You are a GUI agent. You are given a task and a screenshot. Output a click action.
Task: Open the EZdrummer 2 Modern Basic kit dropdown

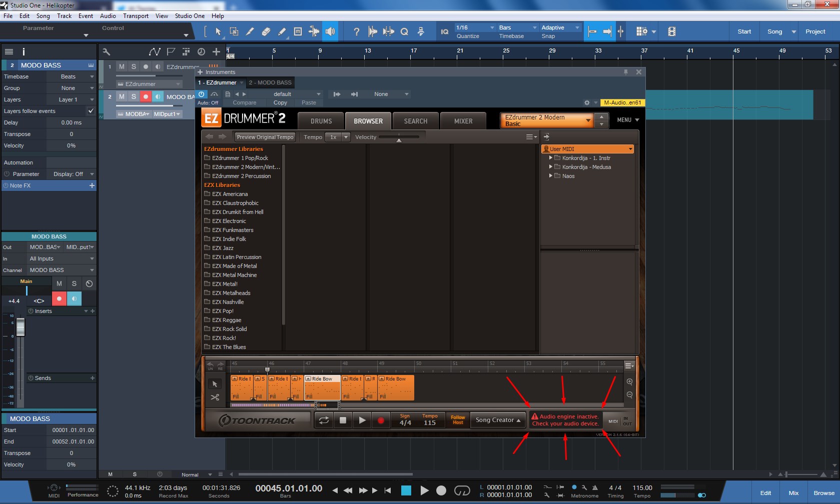click(x=547, y=120)
